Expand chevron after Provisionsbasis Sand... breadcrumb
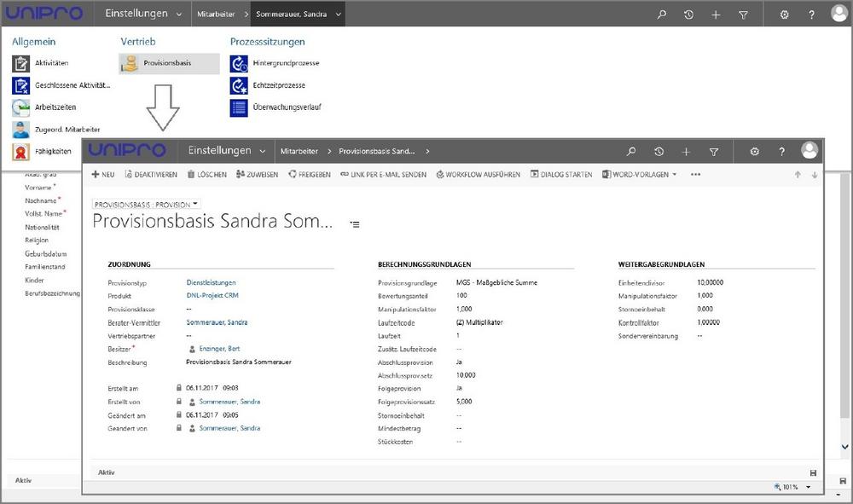The image size is (853, 504). coord(427,152)
